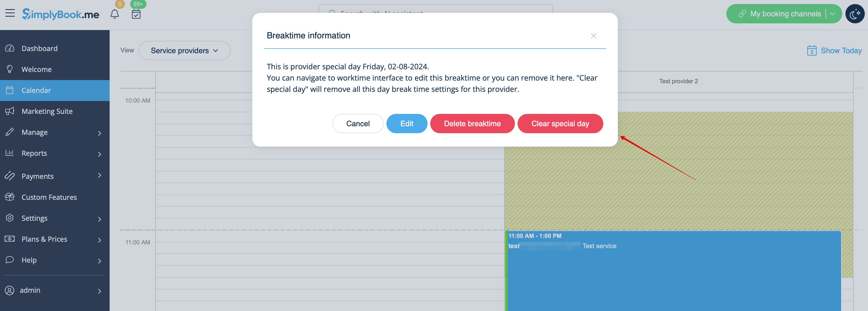Toggle dark mode moon icon
This screenshot has height=311, width=868.
click(x=855, y=14)
